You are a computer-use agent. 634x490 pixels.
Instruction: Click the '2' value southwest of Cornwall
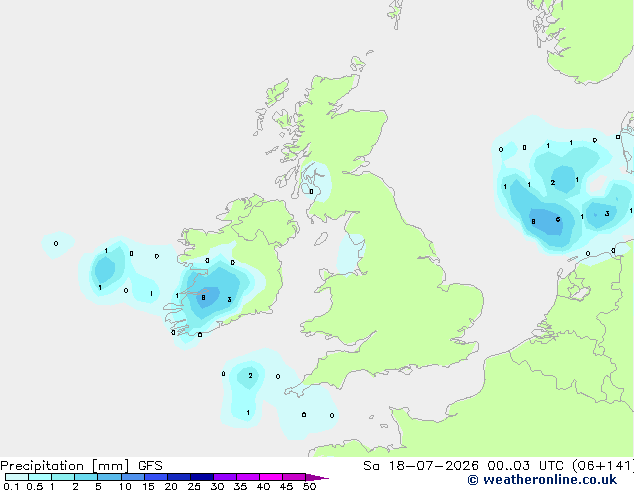coord(250,376)
